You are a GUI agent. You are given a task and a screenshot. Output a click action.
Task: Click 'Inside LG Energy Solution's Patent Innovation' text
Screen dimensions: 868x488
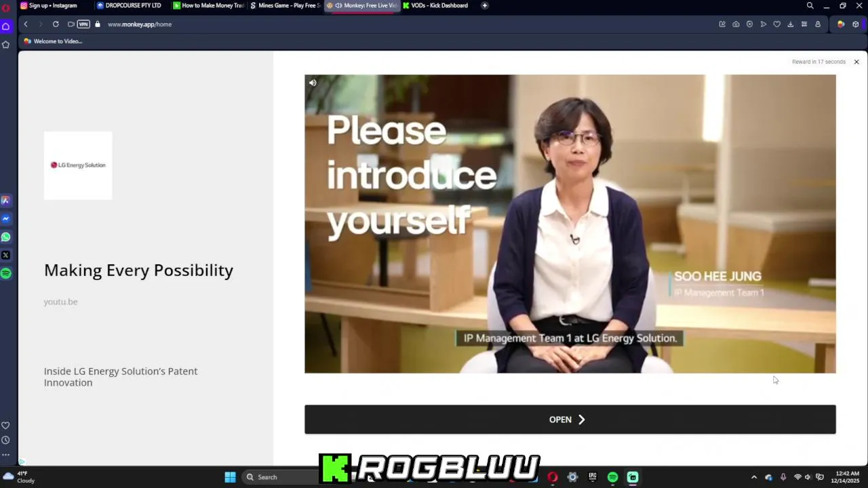[x=121, y=377]
